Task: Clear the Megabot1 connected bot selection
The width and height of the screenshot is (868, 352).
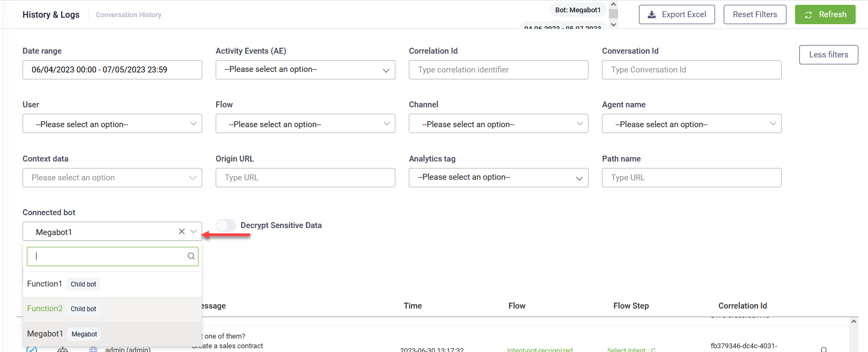Action: click(x=182, y=231)
